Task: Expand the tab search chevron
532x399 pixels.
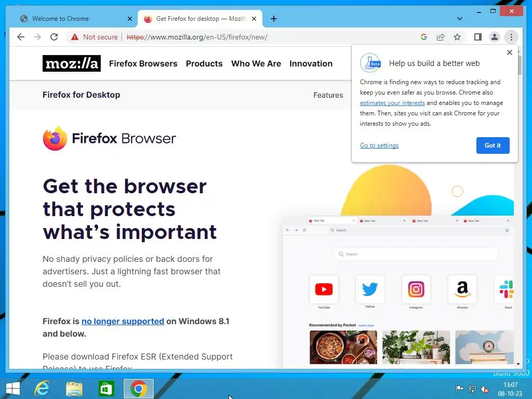Action: (x=460, y=19)
